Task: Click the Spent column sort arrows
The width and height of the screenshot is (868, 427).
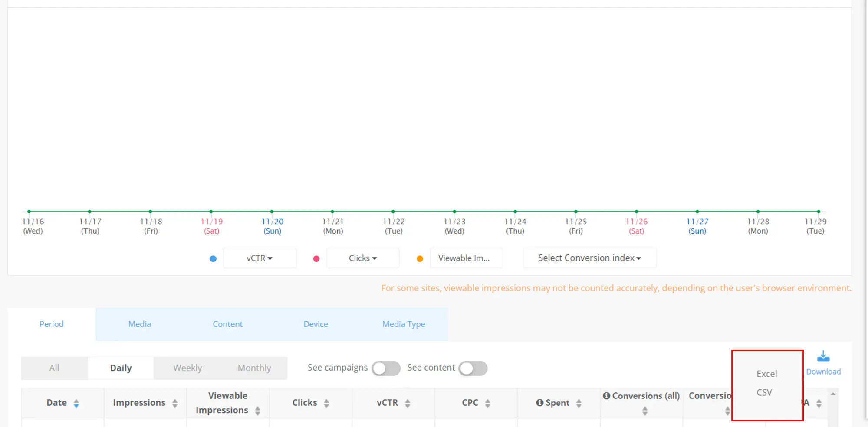Action: (x=579, y=404)
